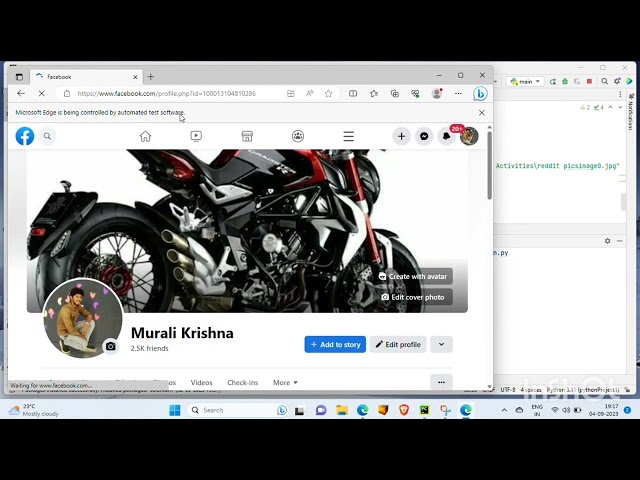Click Add to story button
The image size is (640, 480).
click(335, 344)
